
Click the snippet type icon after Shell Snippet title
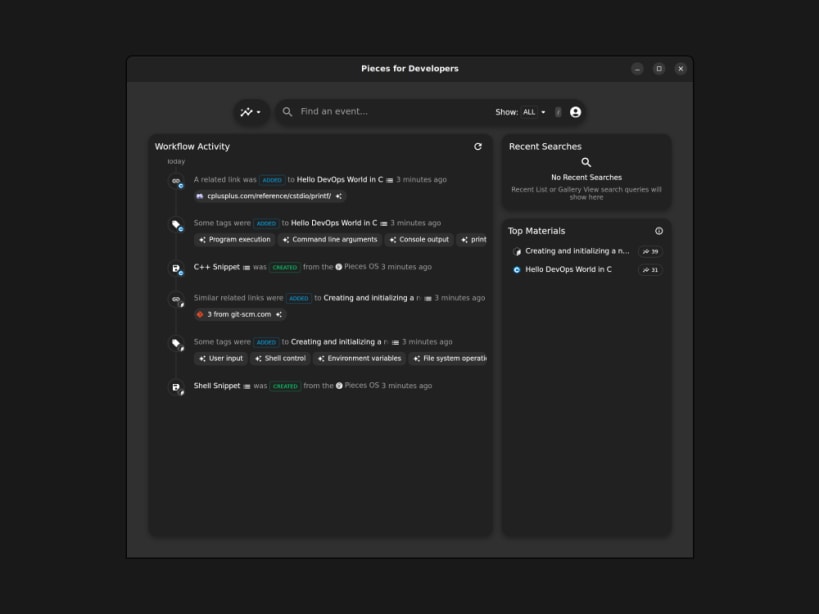(247, 387)
